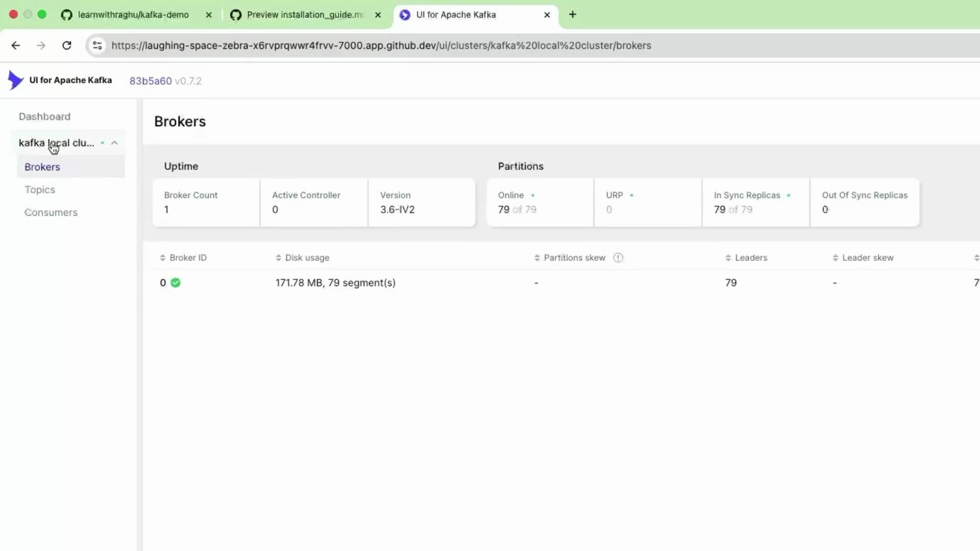Click the Partitions skew info icon
The height and width of the screenshot is (551, 980).
tap(618, 258)
